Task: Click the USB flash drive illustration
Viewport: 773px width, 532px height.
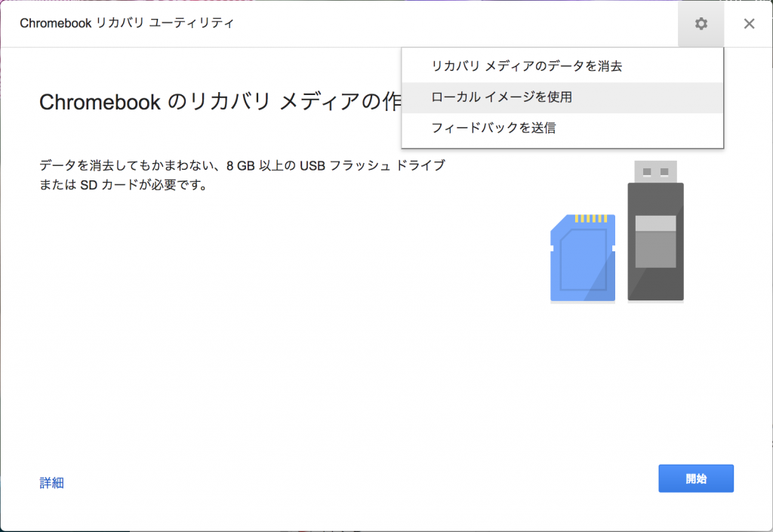Action: pos(655,231)
